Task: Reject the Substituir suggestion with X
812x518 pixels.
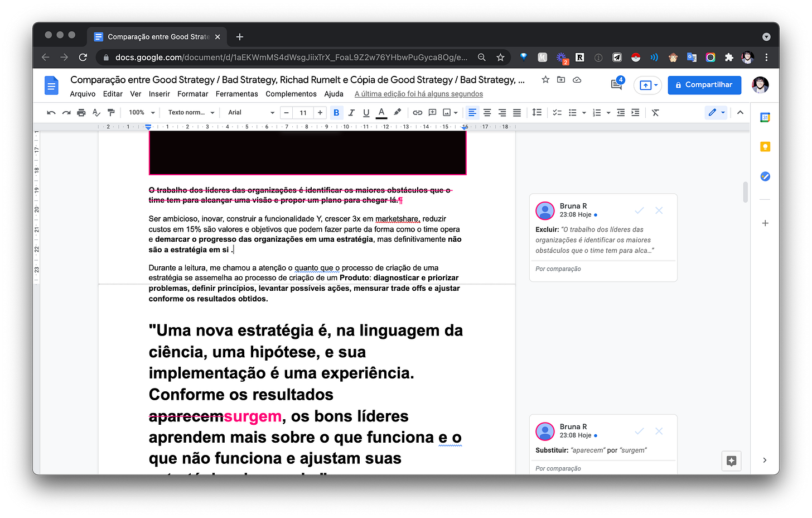Action: coord(659,431)
